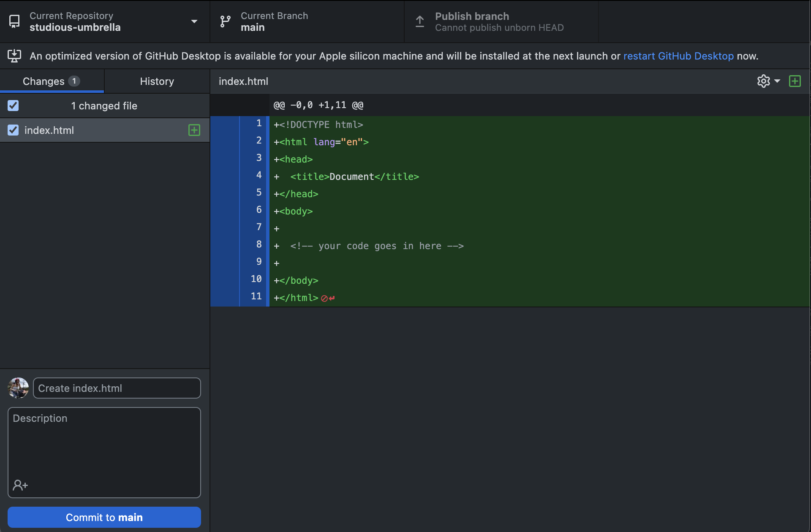The width and height of the screenshot is (811, 532).
Task: Click the index.html file name in diff header
Action: tap(243, 81)
